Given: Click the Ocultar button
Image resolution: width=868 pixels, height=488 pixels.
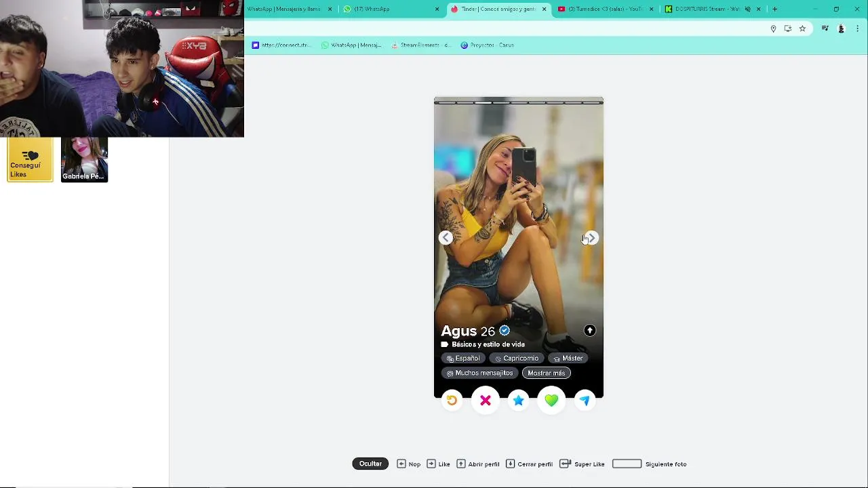Looking at the screenshot, I should (x=370, y=464).
